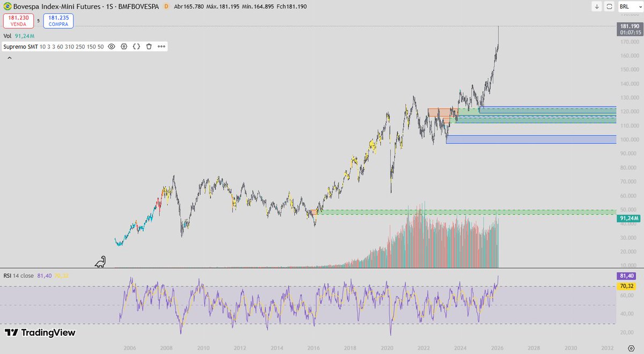Open Supremo SMT source code braces icon
The image size is (644, 354).
(136, 47)
